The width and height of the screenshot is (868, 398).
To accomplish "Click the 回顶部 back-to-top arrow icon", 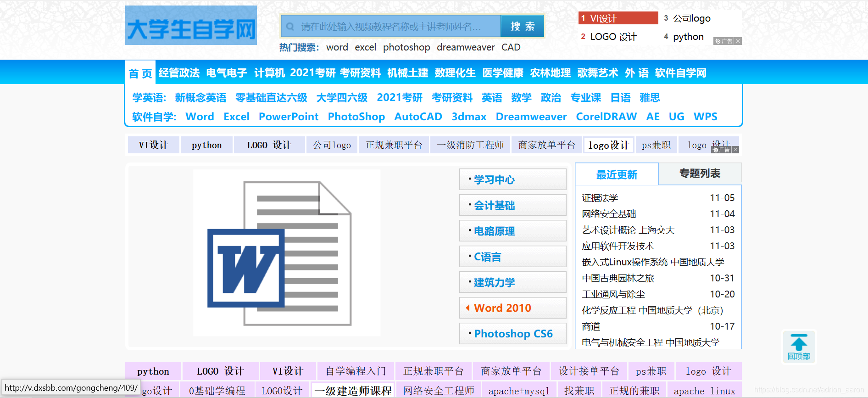I will (799, 347).
